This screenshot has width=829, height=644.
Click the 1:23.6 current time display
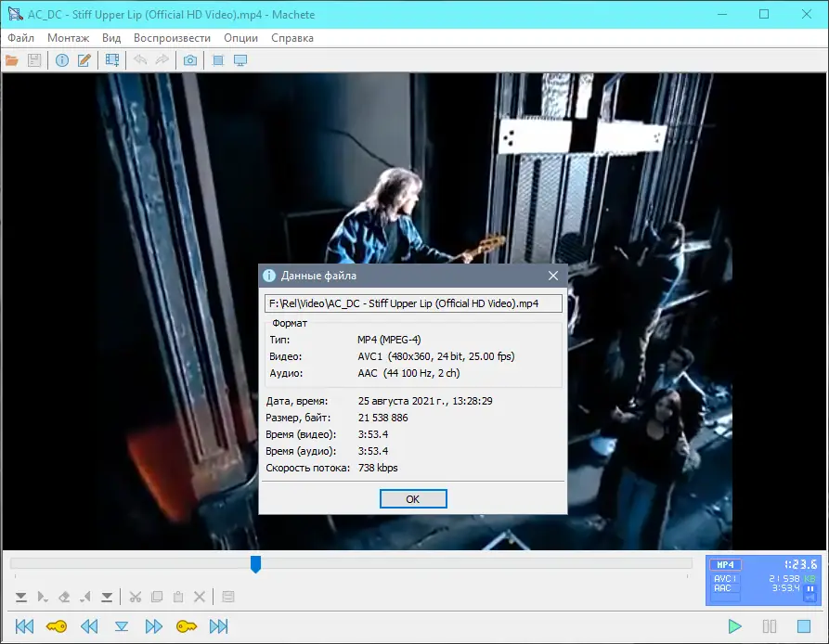click(x=800, y=565)
